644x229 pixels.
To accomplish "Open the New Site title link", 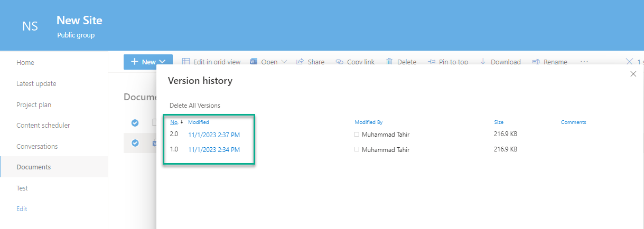I will (79, 21).
